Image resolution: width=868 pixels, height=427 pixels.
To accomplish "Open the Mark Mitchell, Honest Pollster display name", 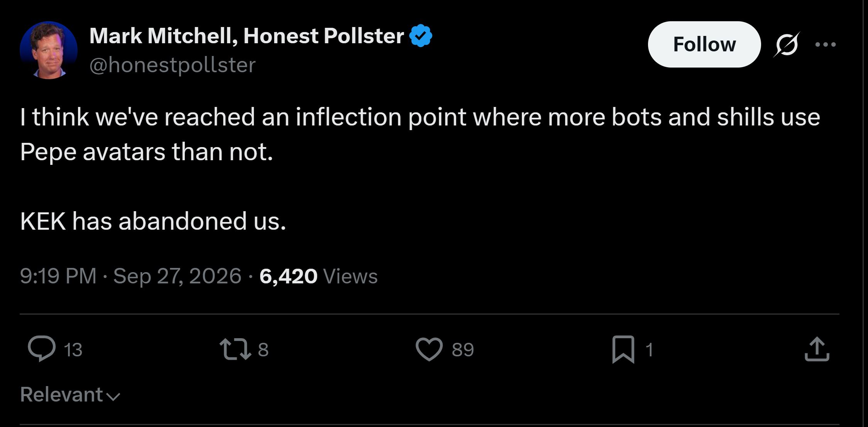I will click(x=247, y=36).
